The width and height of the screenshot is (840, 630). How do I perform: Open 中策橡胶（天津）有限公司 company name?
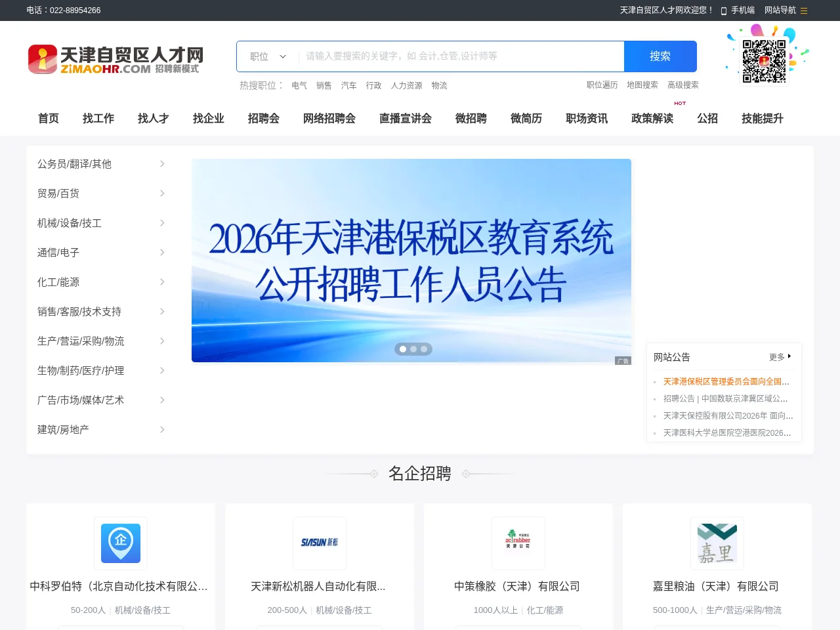[x=517, y=587]
